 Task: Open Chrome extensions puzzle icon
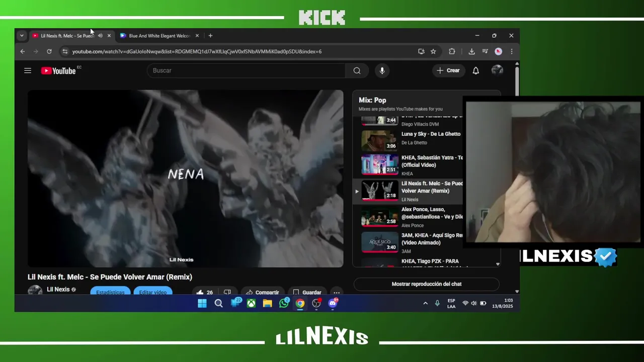pos(452,51)
